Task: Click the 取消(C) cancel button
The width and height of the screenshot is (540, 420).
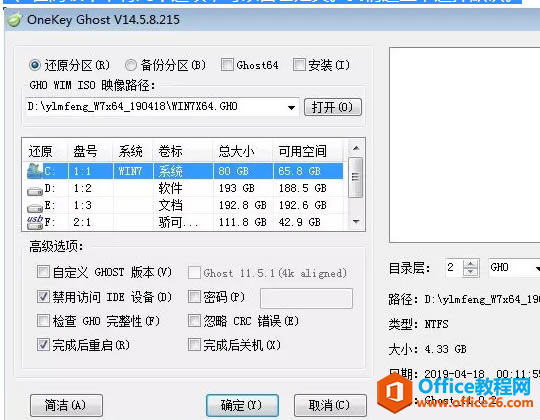Action: 330,405
